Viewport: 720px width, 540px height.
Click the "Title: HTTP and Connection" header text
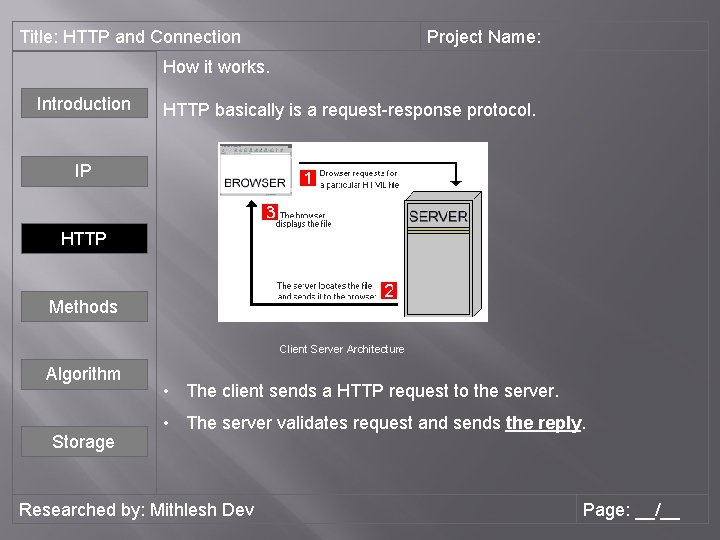[x=130, y=37]
